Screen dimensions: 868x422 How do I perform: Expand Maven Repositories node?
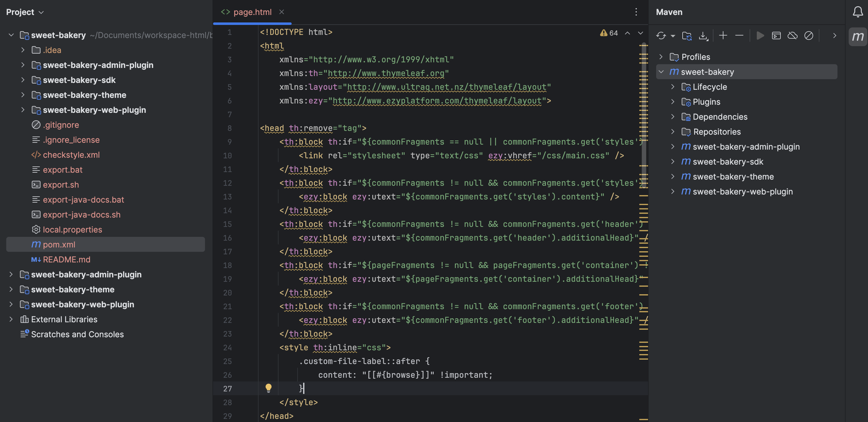pyautogui.click(x=673, y=132)
